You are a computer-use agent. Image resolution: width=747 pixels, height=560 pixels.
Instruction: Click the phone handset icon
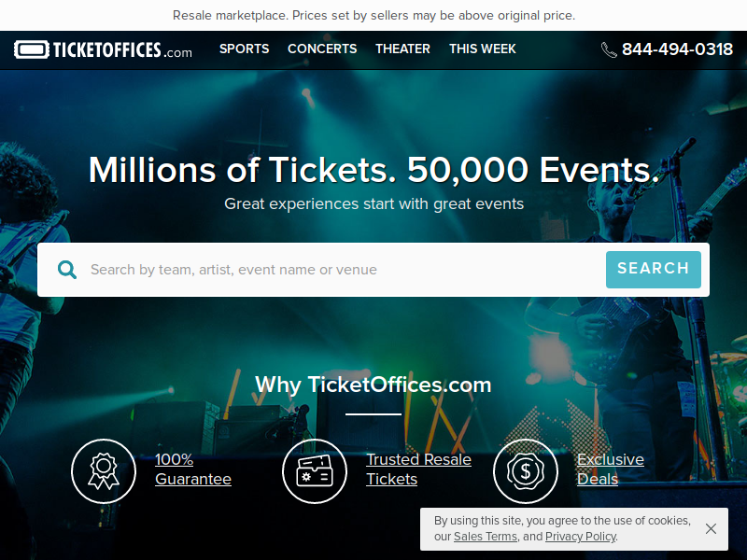609,49
